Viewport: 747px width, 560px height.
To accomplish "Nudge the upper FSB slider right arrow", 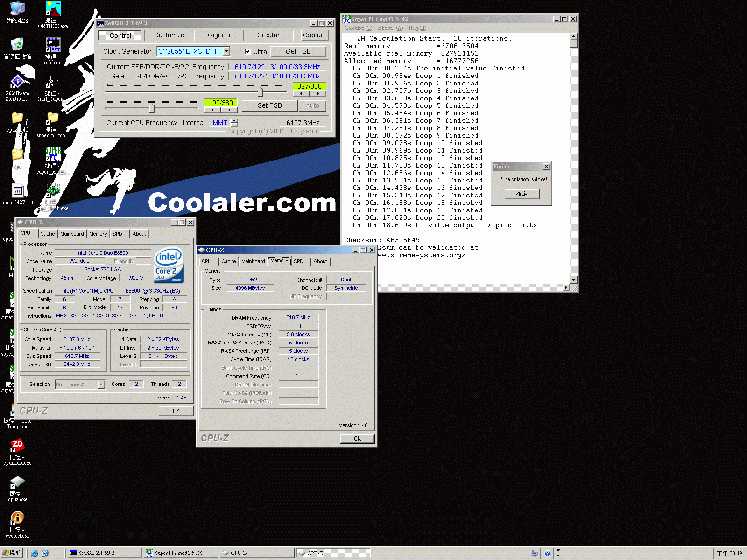I will coord(317,93).
